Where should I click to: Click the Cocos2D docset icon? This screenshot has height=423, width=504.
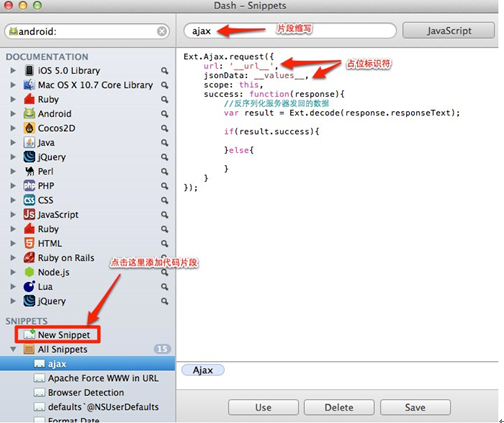(29, 128)
